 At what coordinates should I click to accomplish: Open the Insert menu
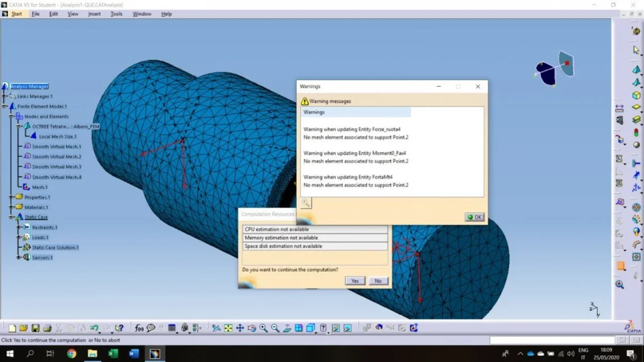click(x=94, y=14)
